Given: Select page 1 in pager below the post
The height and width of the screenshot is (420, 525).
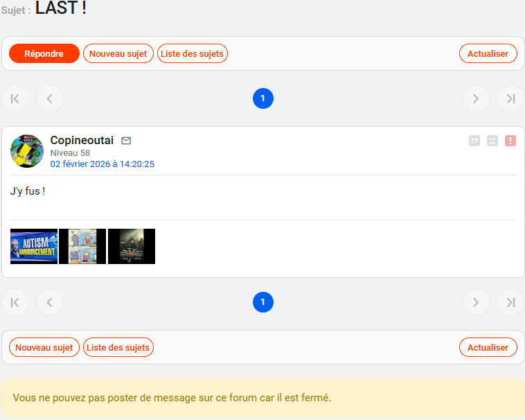Looking at the screenshot, I should click(263, 302).
